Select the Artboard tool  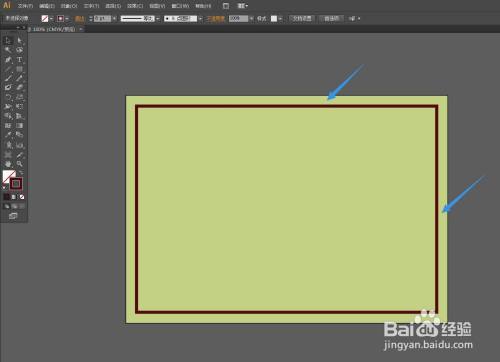pyautogui.click(x=8, y=155)
